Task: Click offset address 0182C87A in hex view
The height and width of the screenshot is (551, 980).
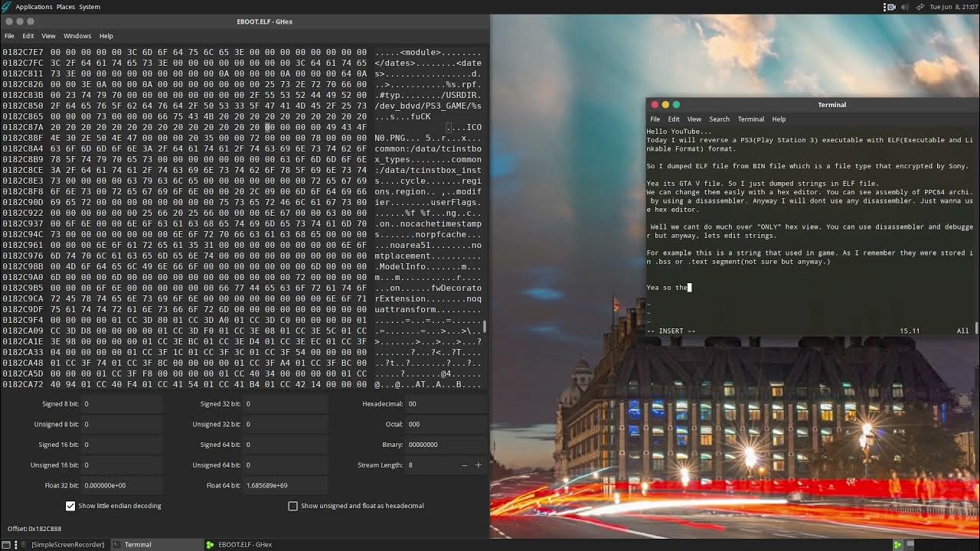Action: click(22, 127)
